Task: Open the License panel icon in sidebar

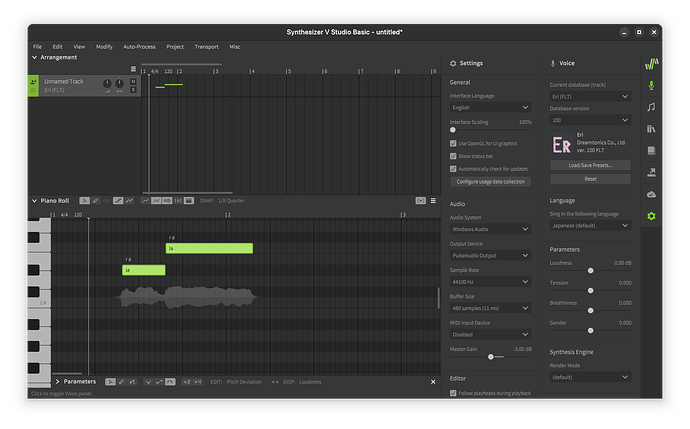Action: pyautogui.click(x=651, y=150)
